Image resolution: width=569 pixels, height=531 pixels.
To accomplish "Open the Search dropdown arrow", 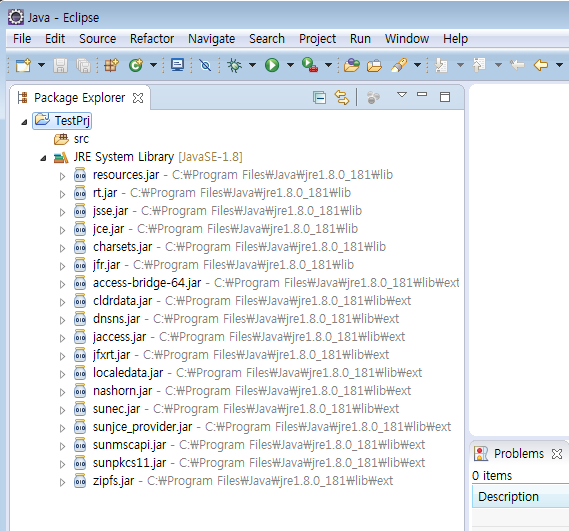I will [x=418, y=65].
